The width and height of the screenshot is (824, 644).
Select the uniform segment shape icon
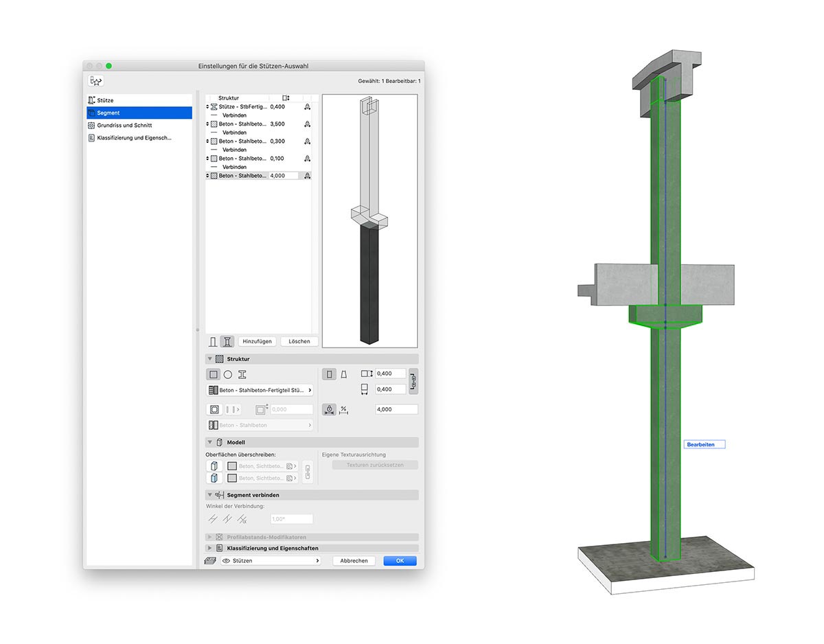pos(330,374)
